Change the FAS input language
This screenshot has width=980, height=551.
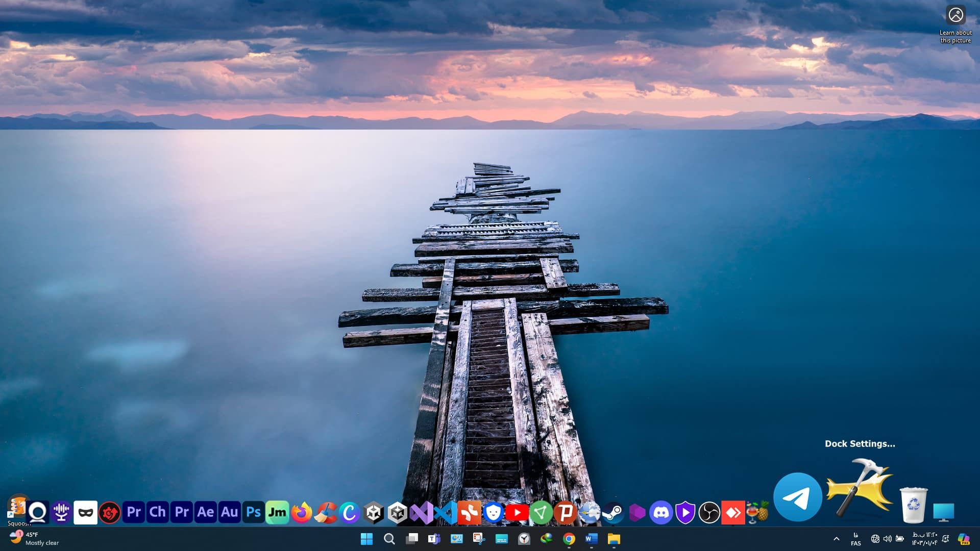pos(856,539)
